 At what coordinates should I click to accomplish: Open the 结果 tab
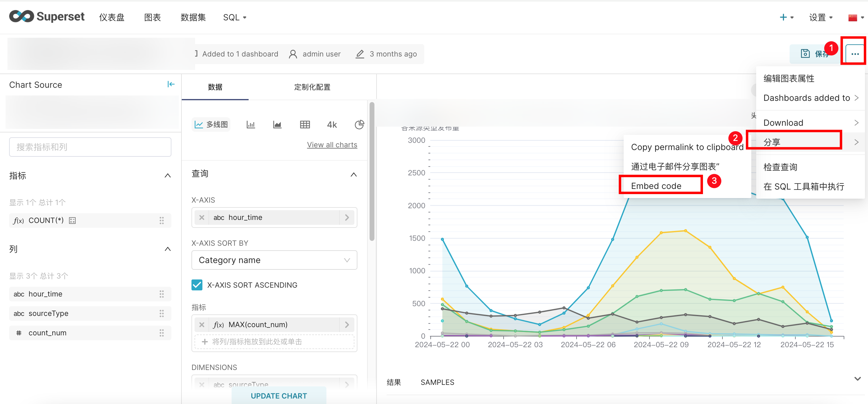(394, 382)
